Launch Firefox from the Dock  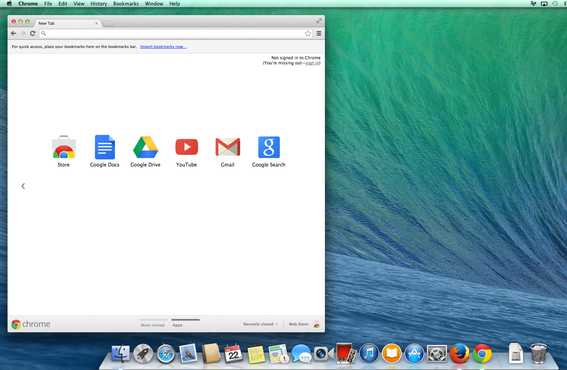coord(459,353)
